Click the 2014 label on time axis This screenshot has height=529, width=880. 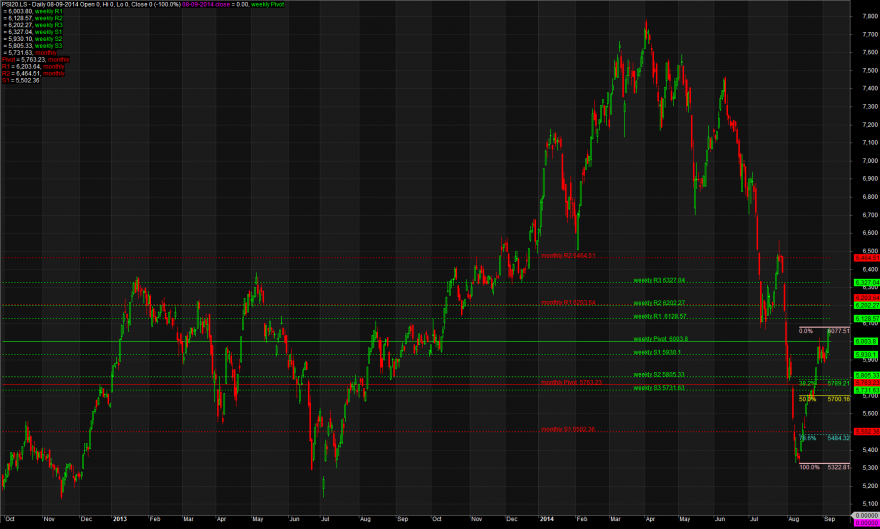click(547, 519)
